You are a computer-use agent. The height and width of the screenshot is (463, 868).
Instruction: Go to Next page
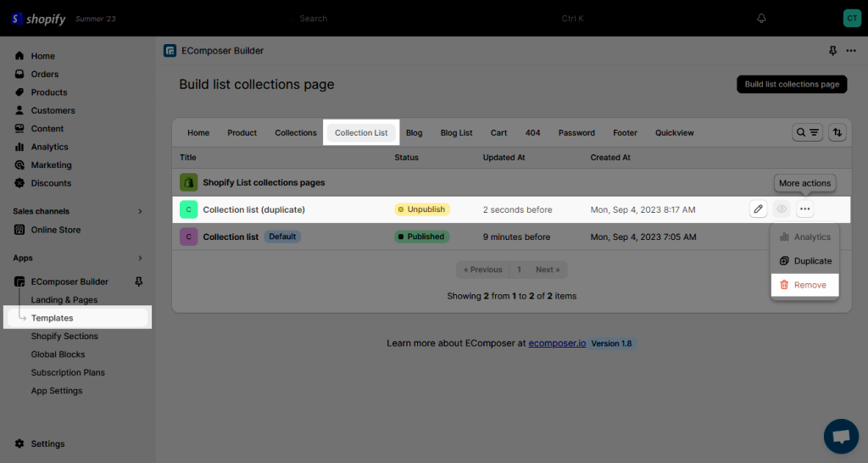(x=548, y=270)
